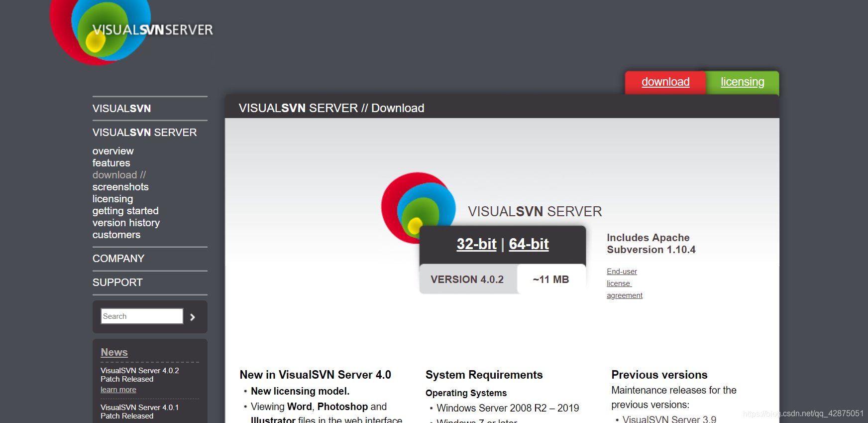Click Includes Apache Subversion 1.10.4 text

pos(651,244)
